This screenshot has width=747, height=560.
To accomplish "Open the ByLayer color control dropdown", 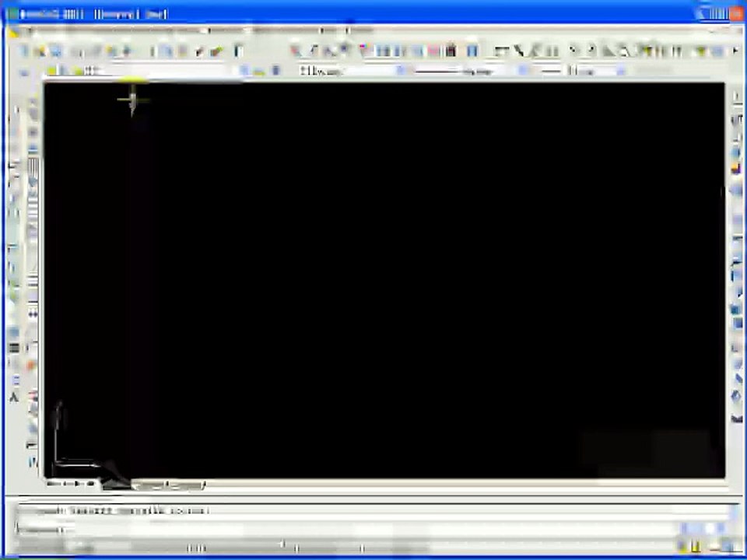I will (x=401, y=71).
